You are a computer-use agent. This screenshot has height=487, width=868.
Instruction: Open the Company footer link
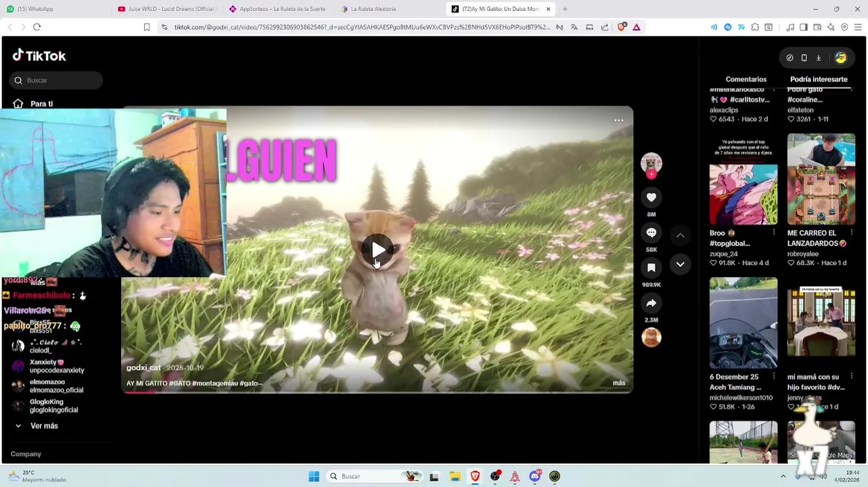pyautogui.click(x=26, y=454)
